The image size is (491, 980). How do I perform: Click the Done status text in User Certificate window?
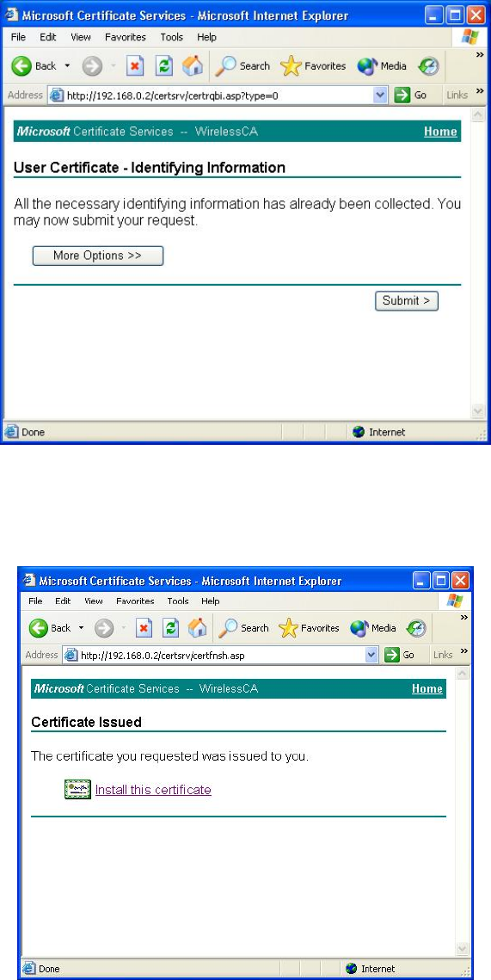tap(34, 433)
